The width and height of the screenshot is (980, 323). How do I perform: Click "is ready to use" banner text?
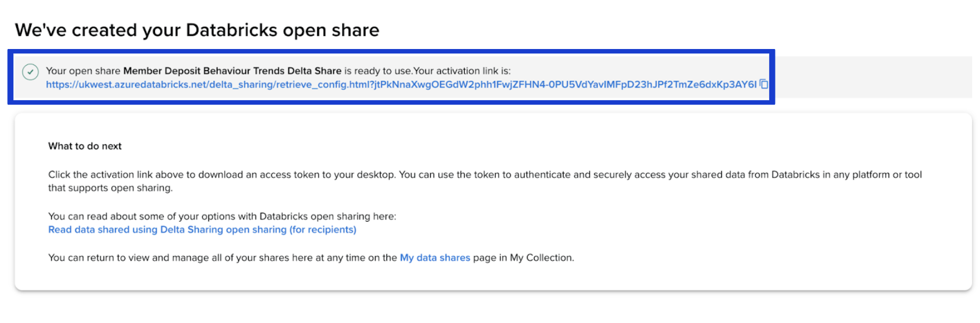pos(377,71)
